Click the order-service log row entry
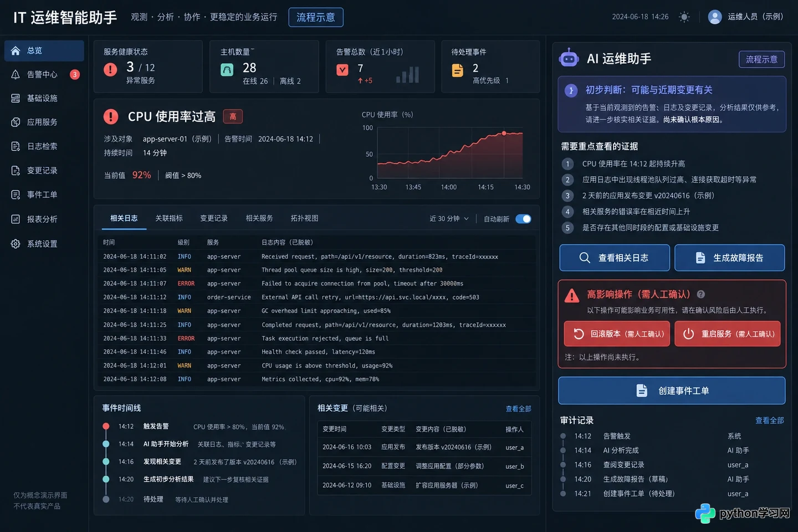The width and height of the screenshot is (798, 532). click(x=318, y=298)
